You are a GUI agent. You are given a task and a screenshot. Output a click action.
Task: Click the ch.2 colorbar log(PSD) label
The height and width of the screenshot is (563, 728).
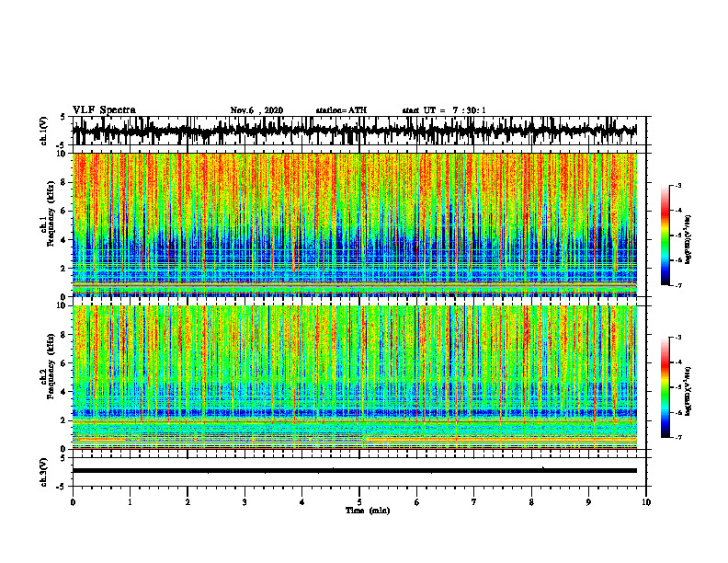pos(688,391)
